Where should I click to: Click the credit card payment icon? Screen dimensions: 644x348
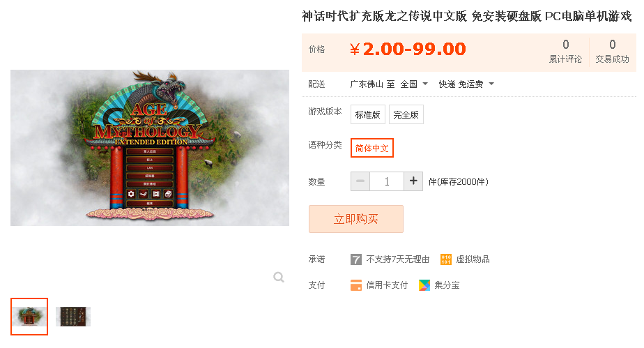click(x=355, y=285)
